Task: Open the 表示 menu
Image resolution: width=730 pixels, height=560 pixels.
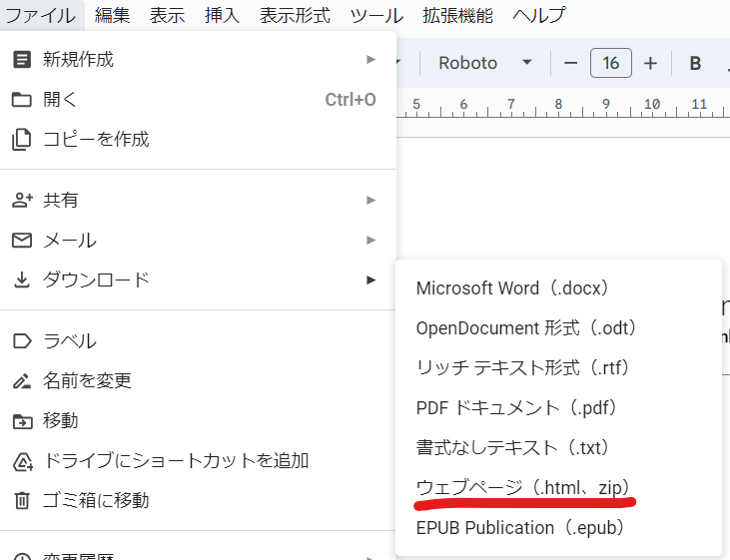Action: pos(167,15)
